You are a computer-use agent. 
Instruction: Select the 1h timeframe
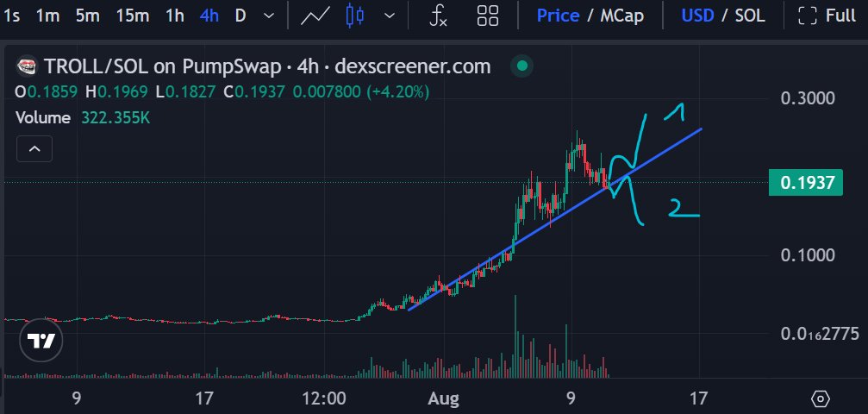[x=175, y=16]
